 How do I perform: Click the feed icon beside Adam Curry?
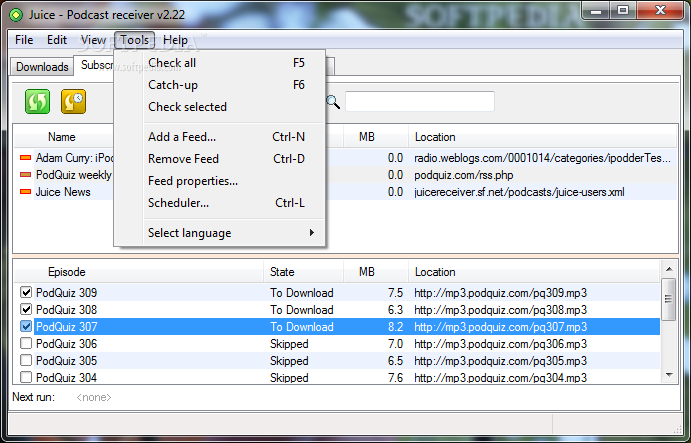pos(26,157)
